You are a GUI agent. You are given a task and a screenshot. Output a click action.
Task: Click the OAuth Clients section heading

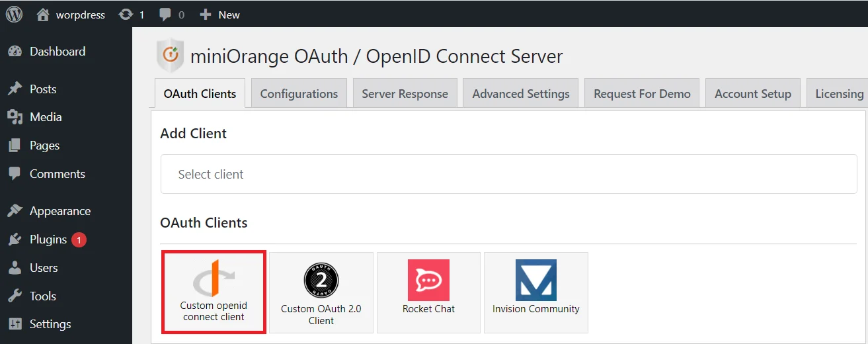[204, 223]
